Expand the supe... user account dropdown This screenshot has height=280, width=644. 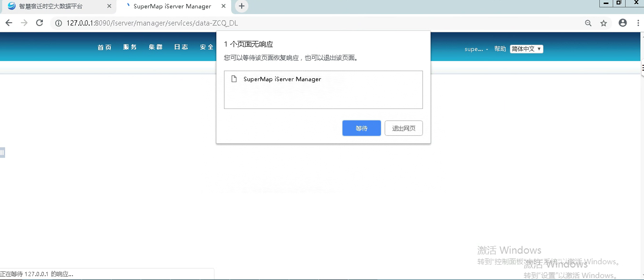coord(476,49)
